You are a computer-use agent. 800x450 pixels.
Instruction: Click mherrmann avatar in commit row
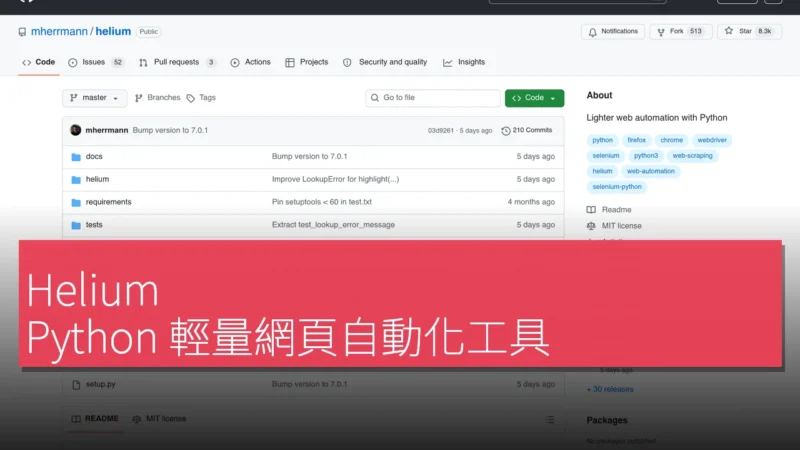[x=76, y=130]
